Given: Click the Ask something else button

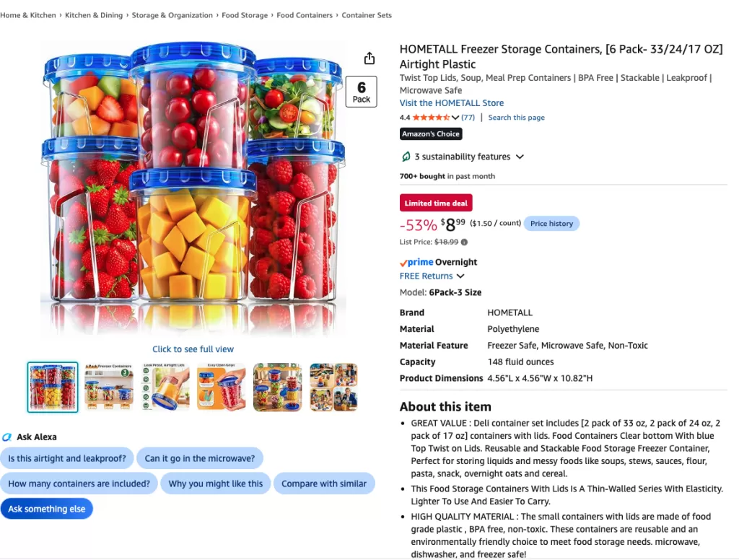Looking at the screenshot, I should click(47, 509).
